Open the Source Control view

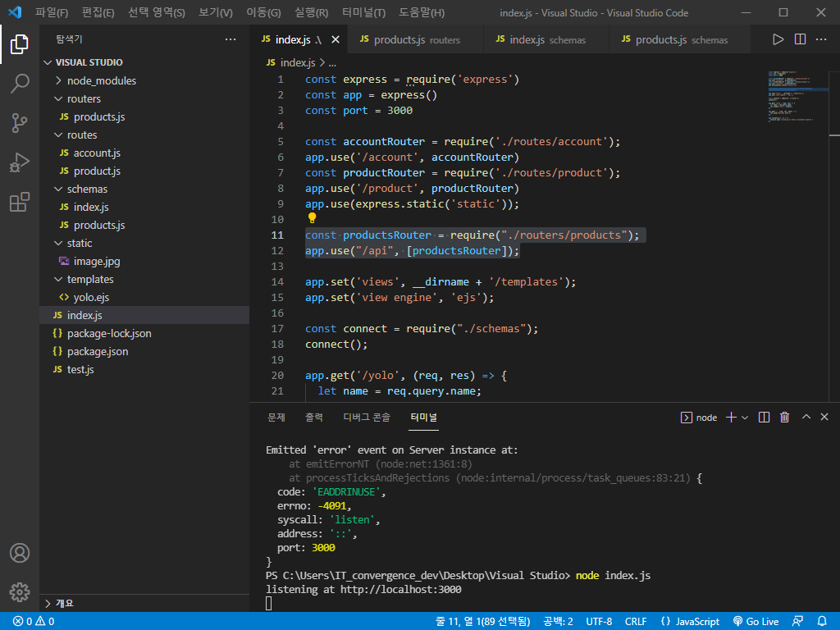20,123
